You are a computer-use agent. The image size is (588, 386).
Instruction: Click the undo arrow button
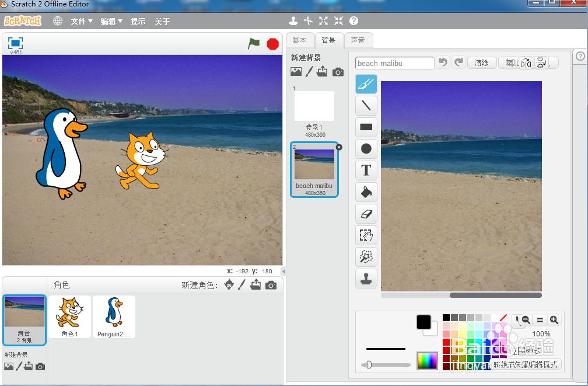[x=443, y=62]
